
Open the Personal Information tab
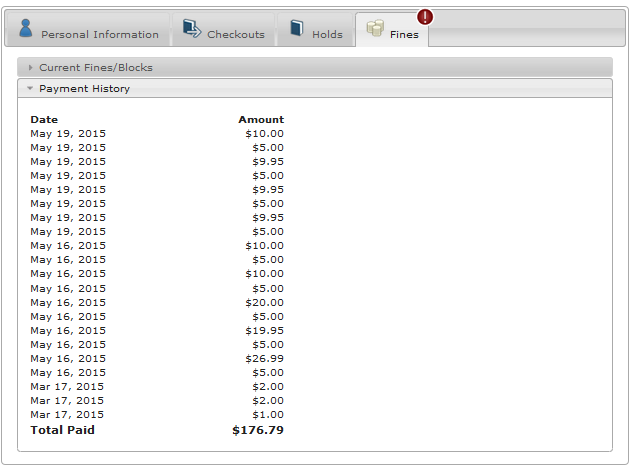[88, 29]
